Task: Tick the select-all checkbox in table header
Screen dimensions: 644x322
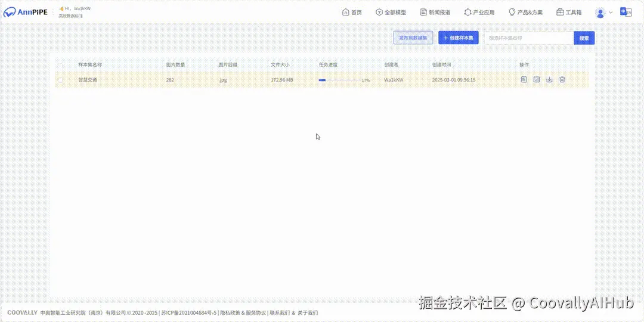Action: 60,65
